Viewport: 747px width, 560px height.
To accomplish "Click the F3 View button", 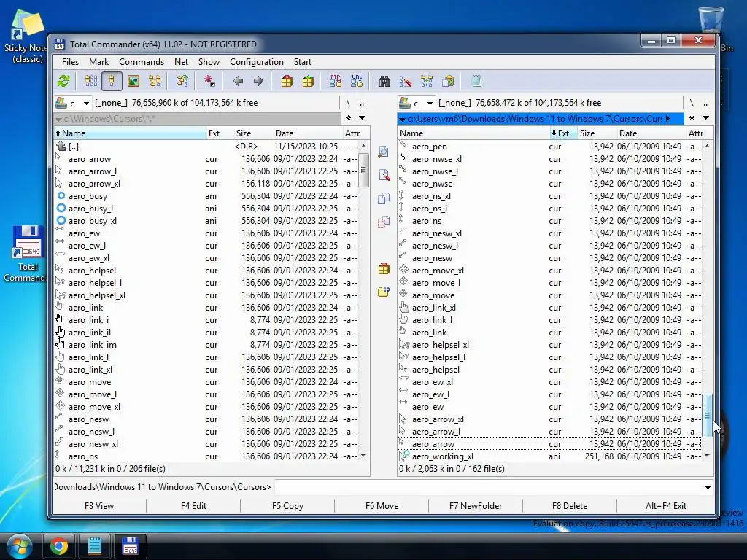I will click(x=99, y=506).
